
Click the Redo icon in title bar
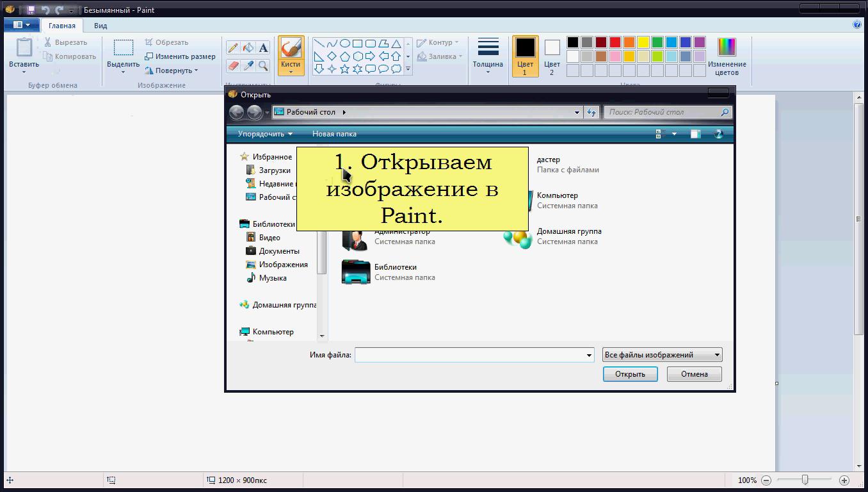click(59, 10)
